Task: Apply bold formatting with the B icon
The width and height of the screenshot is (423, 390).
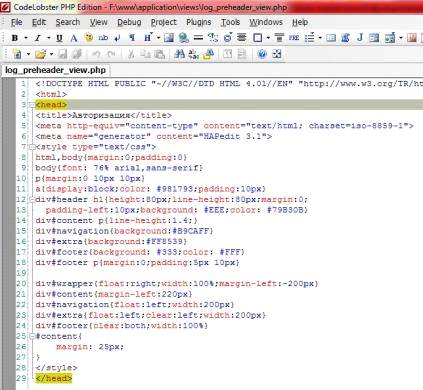Action: point(15,38)
